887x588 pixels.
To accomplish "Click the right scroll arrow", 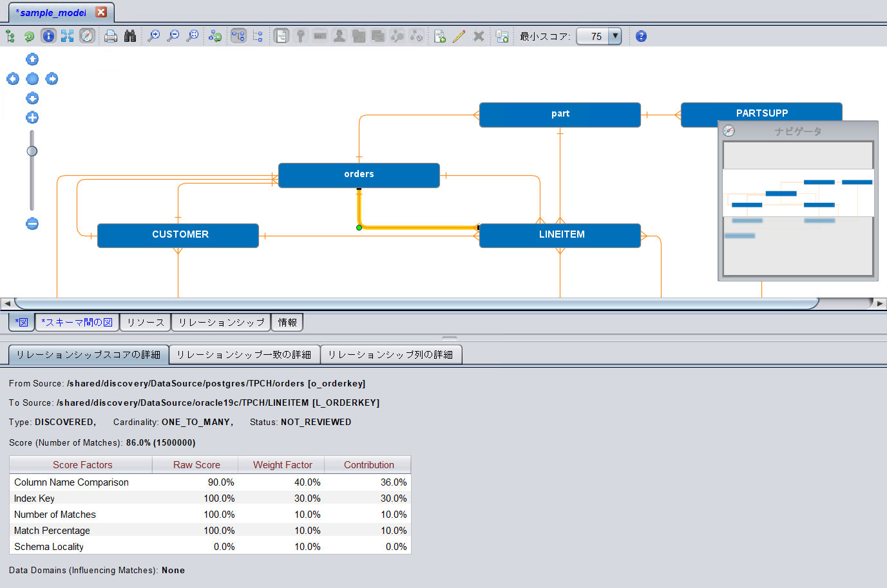I will coord(880,303).
